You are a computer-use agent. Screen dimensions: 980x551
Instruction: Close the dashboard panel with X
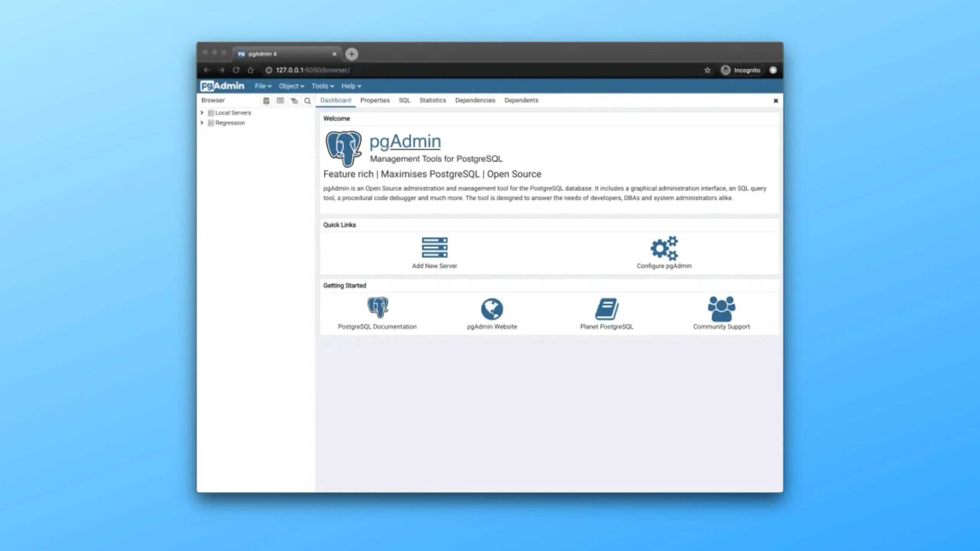point(776,101)
